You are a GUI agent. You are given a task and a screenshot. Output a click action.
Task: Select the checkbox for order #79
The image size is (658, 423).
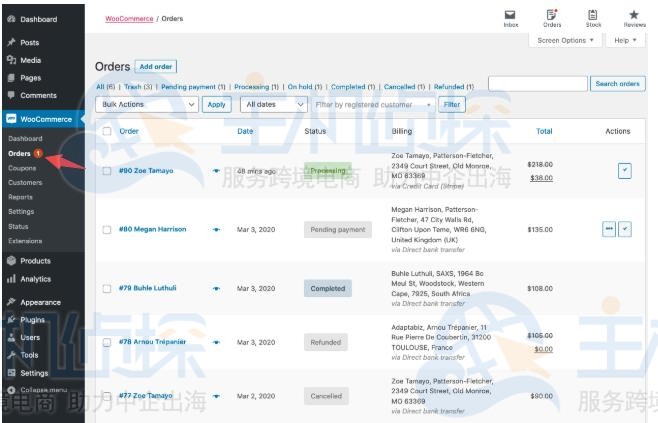click(x=107, y=288)
